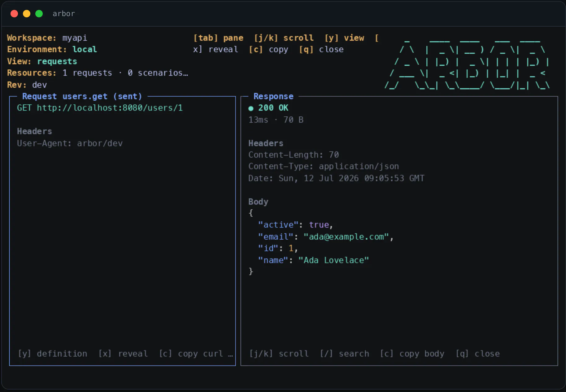Click the Body label in Response pane
Viewport: 566px width, 392px height.
coord(258,202)
